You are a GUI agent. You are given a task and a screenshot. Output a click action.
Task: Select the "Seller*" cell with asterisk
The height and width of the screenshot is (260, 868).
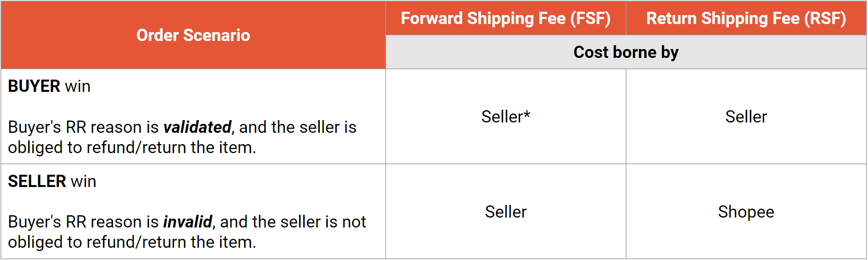505,117
